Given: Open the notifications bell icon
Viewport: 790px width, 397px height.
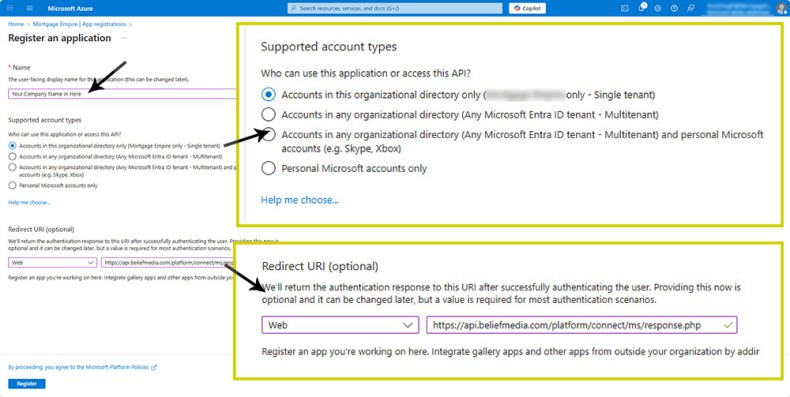Looking at the screenshot, I should [641, 9].
